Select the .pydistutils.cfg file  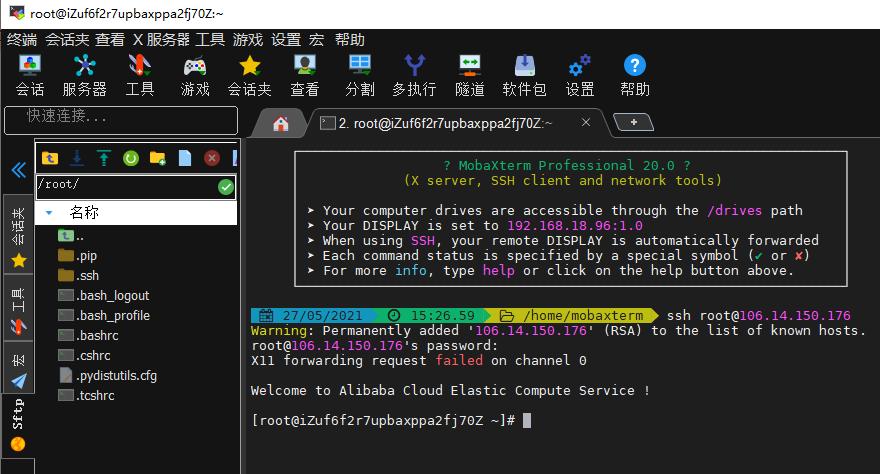(x=108, y=375)
